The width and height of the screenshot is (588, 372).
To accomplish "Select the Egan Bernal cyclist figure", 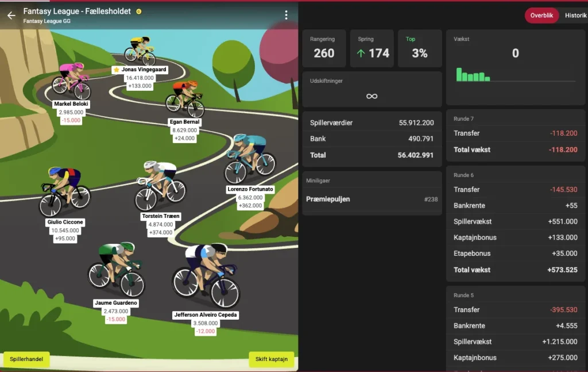I will (185, 99).
